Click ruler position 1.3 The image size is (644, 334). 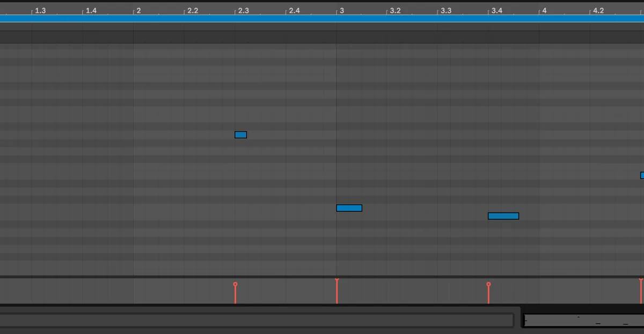click(x=40, y=11)
